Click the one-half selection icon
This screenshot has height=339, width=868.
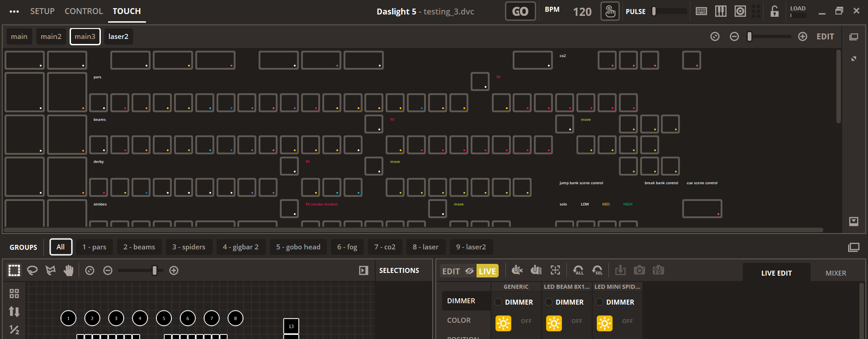(14, 330)
